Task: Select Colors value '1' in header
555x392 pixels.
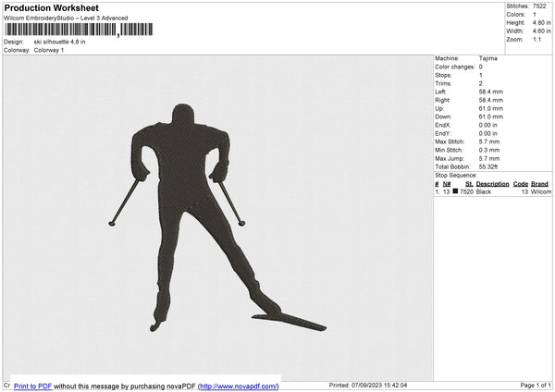Action: pyautogui.click(x=535, y=15)
